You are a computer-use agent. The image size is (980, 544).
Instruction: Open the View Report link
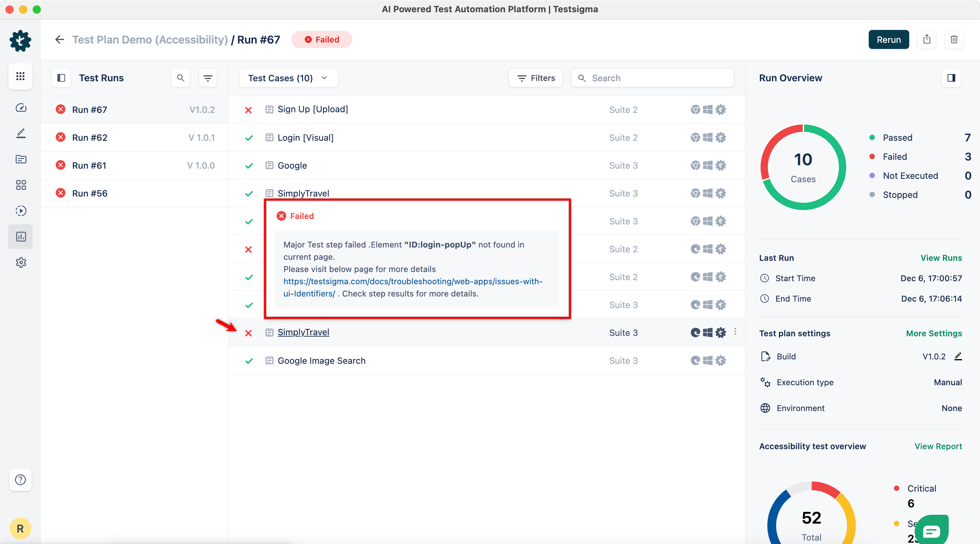(938, 446)
